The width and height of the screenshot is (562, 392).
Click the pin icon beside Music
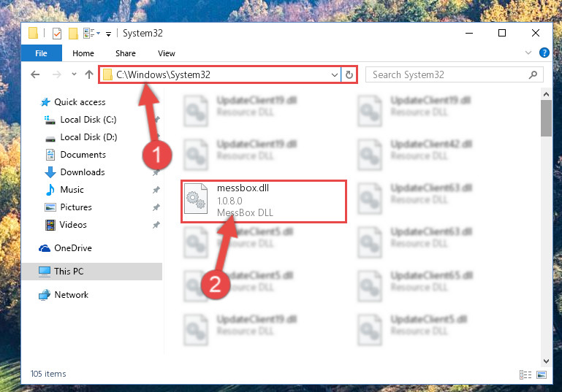pos(156,190)
